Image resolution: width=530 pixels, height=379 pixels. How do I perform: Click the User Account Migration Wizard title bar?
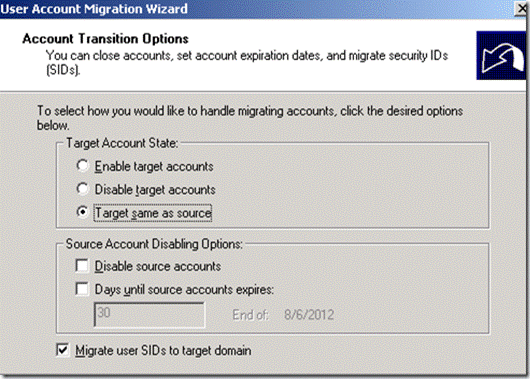[257, 9]
